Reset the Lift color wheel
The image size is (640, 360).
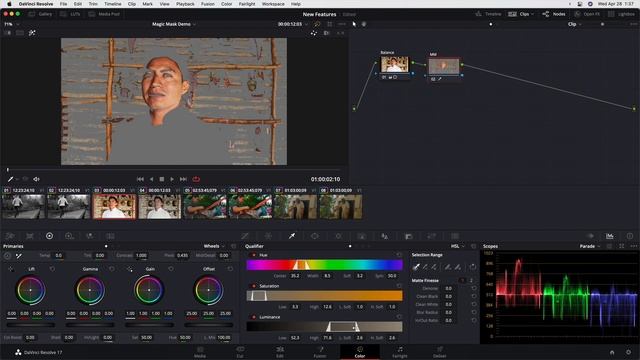click(52, 269)
